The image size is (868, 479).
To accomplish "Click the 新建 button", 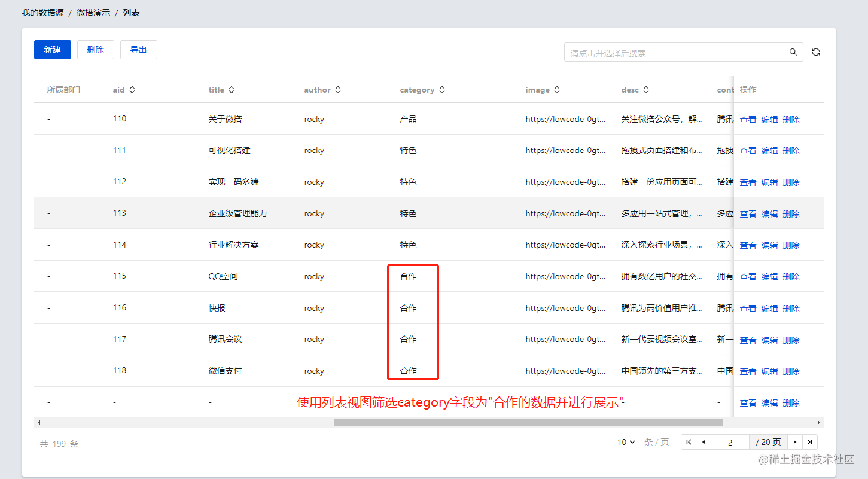I will (53, 50).
